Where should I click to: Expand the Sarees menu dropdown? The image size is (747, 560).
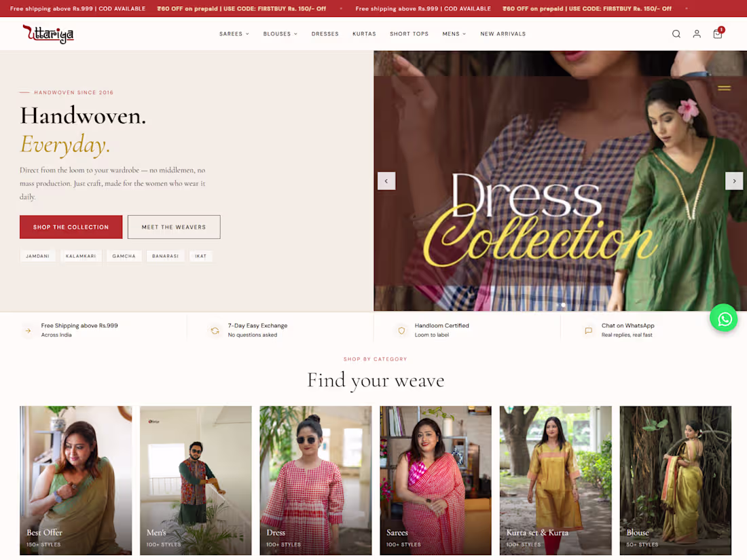[x=234, y=34]
